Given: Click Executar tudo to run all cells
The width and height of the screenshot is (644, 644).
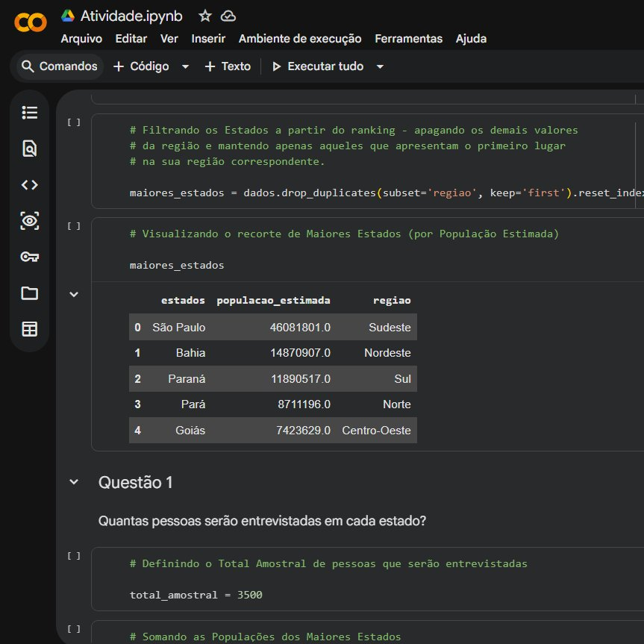Looking at the screenshot, I should click(318, 66).
